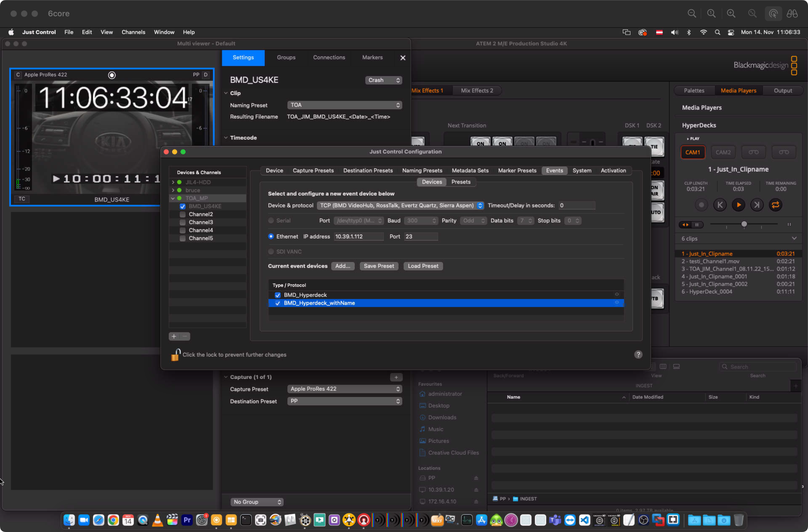Switch to the Capture Presets tab

(x=313, y=171)
